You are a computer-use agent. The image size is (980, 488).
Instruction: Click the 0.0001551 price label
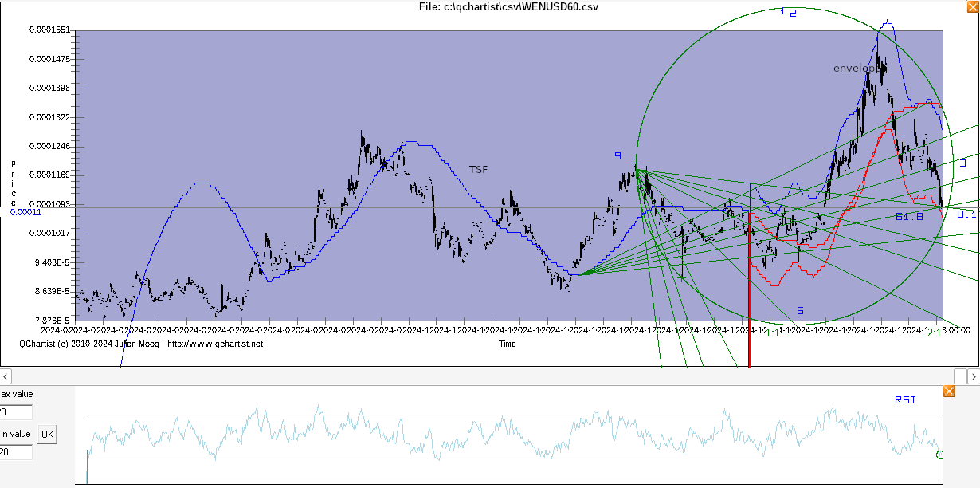(50, 30)
